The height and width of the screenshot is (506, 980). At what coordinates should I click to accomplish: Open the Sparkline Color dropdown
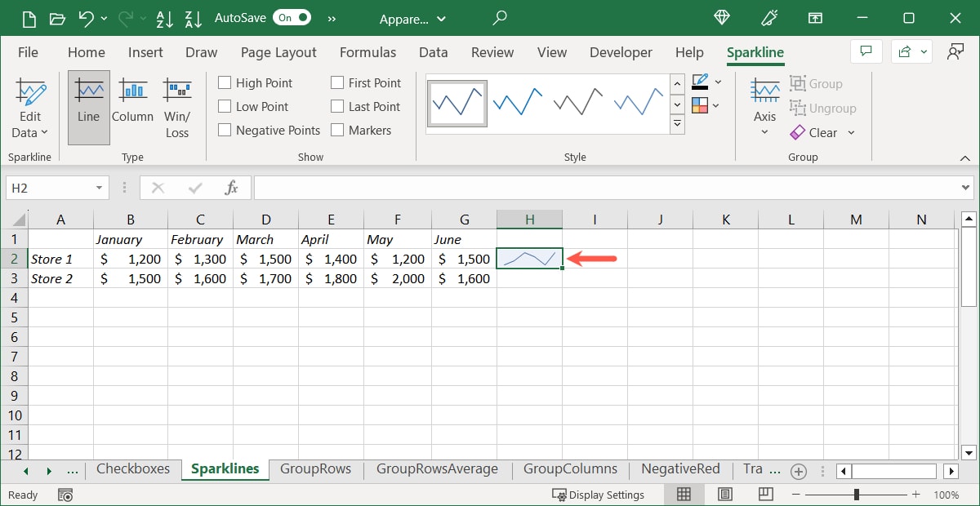[x=707, y=82]
